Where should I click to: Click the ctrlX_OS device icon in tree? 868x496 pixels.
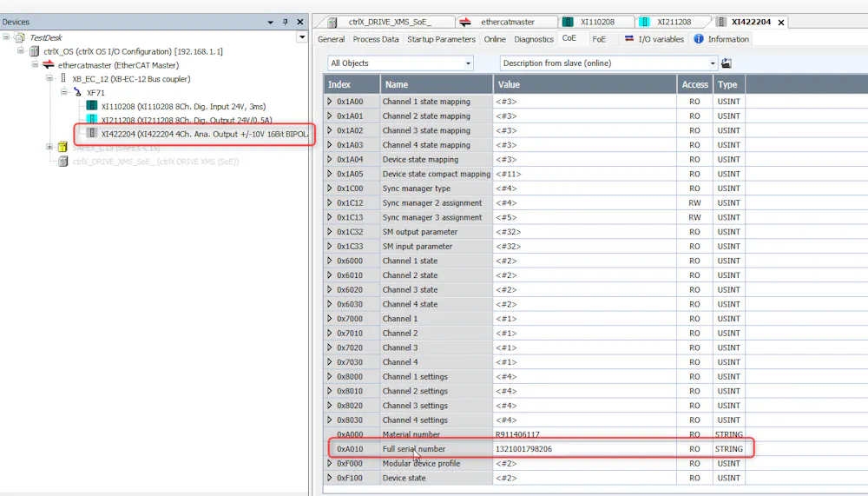(x=35, y=51)
